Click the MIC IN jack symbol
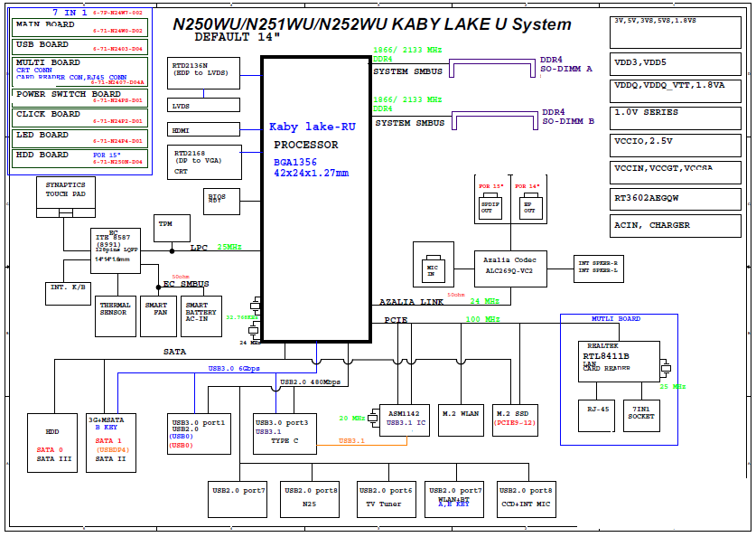 point(433,268)
